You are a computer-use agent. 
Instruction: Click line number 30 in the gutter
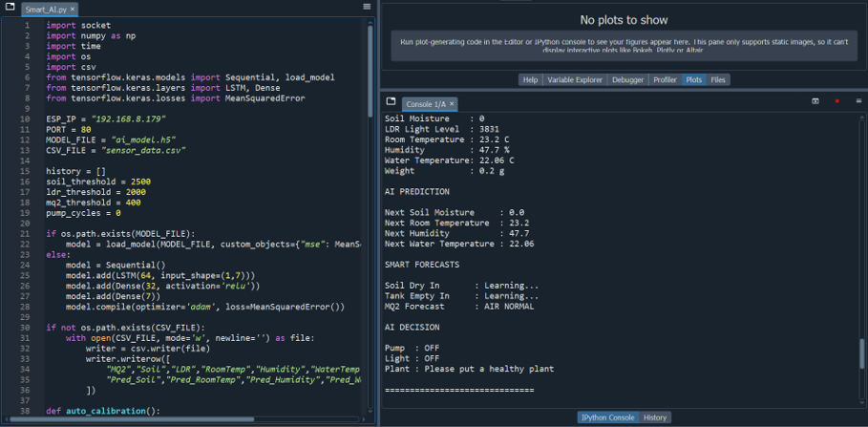[x=26, y=328]
